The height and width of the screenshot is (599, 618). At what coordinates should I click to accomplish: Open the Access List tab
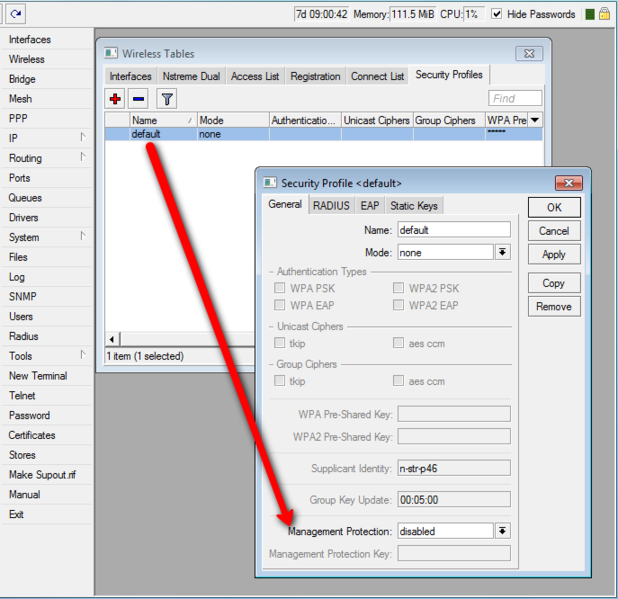click(x=254, y=76)
